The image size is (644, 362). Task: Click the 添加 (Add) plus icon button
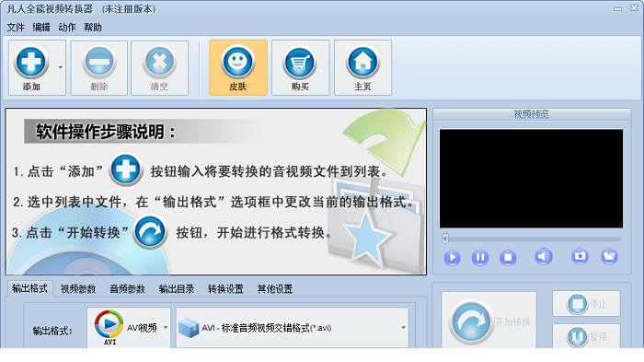(31, 68)
